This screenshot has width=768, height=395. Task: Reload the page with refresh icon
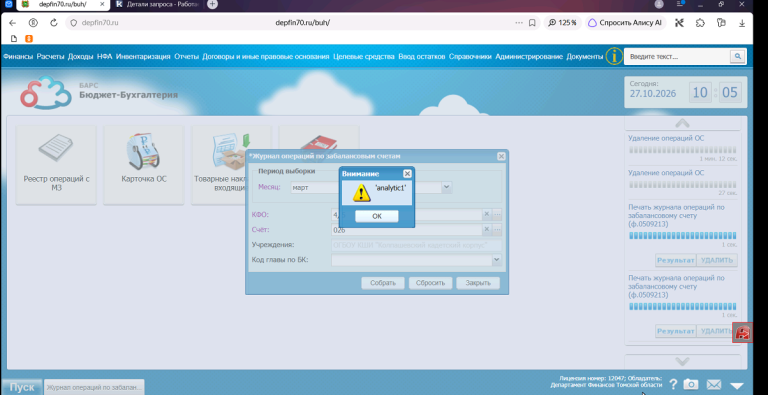click(x=54, y=23)
